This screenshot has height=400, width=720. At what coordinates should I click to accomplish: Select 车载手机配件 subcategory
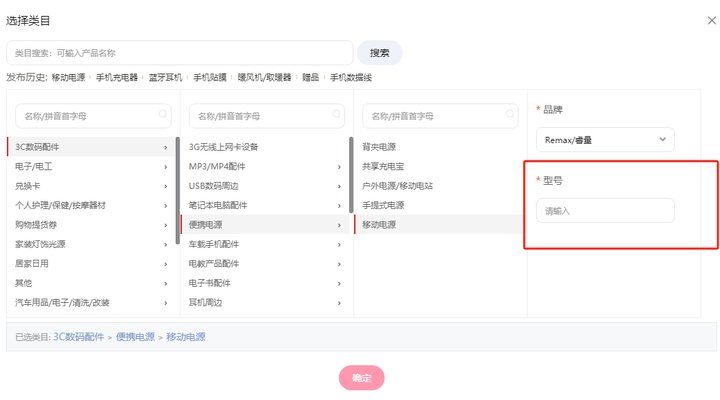click(x=264, y=244)
